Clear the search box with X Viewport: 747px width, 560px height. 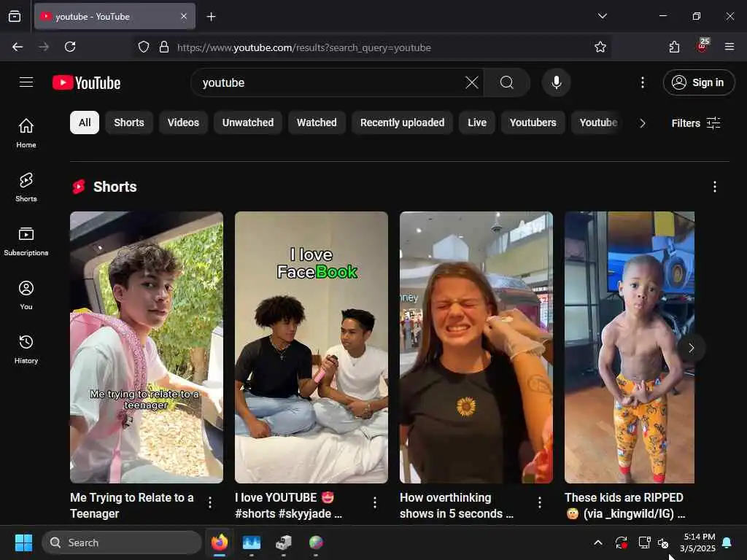click(x=472, y=82)
